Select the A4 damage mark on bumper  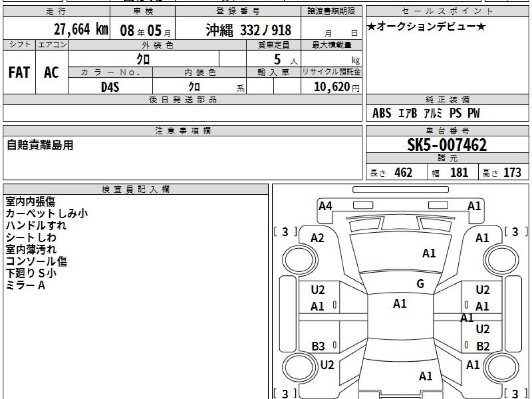(325, 206)
